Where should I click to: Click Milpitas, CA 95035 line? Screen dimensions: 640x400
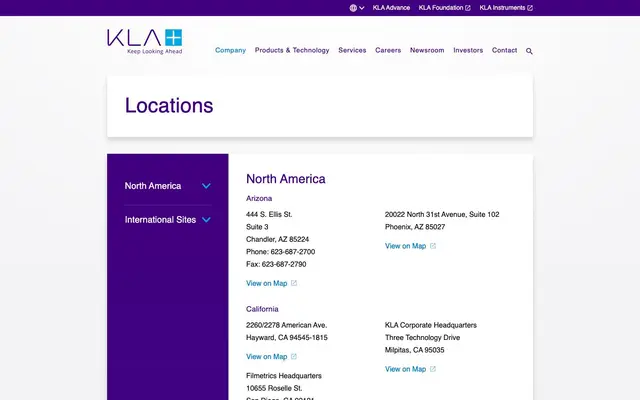pyautogui.click(x=414, y=350)
